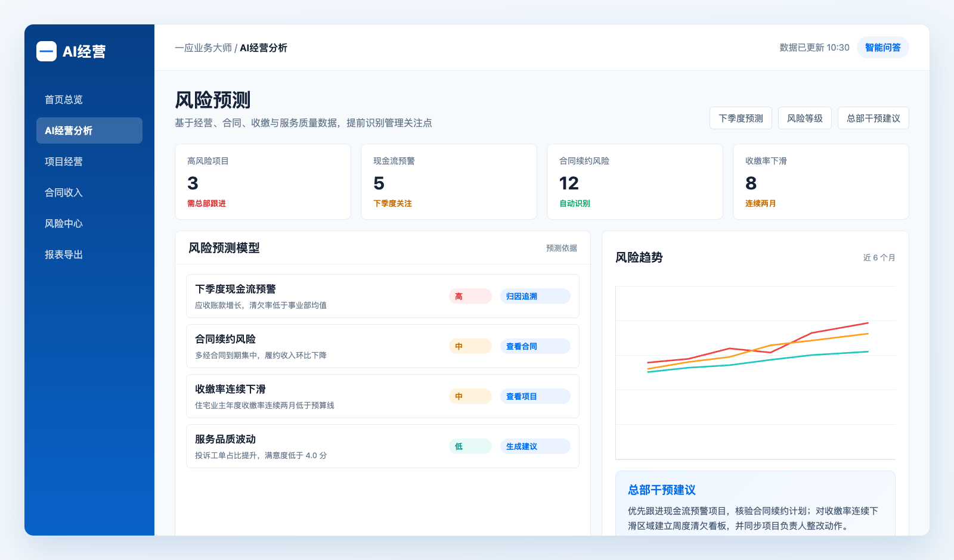
Task: Click 下季度关注 label
Action: click(392, 203)
